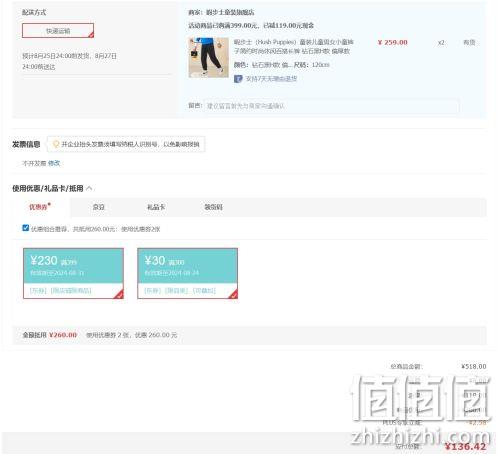500x454 pixels.
Task: Click red checkmark corner on ¥30 coupon
Action: 234,294
